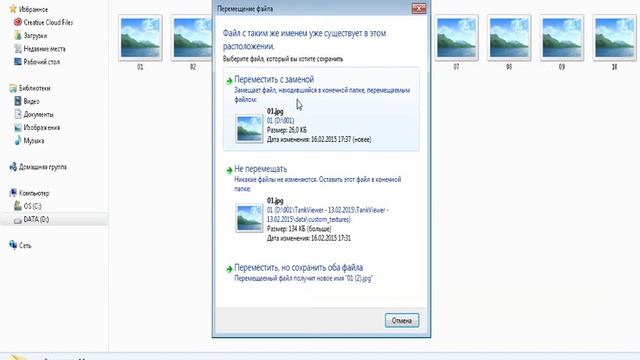This screenshot has width=640, height=360.
Task: Close the Перемещение файла dialog
Action: (x=418, y=9)
